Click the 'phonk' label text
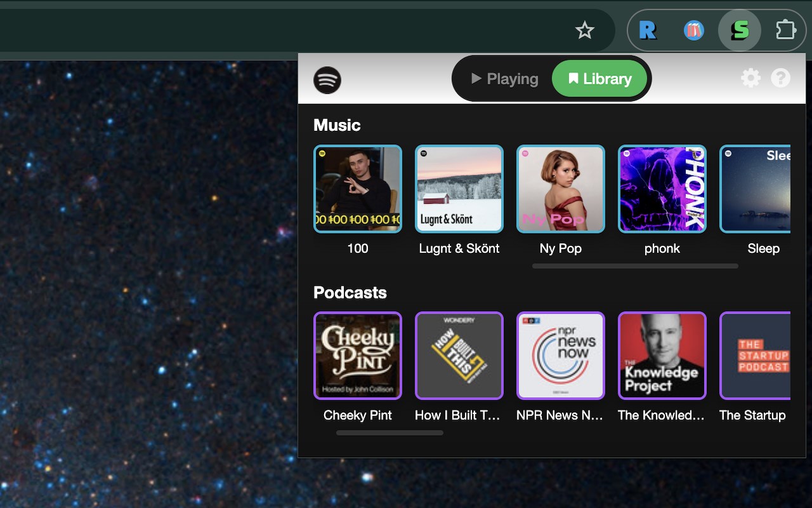812x508 pixels. (662, 249)
